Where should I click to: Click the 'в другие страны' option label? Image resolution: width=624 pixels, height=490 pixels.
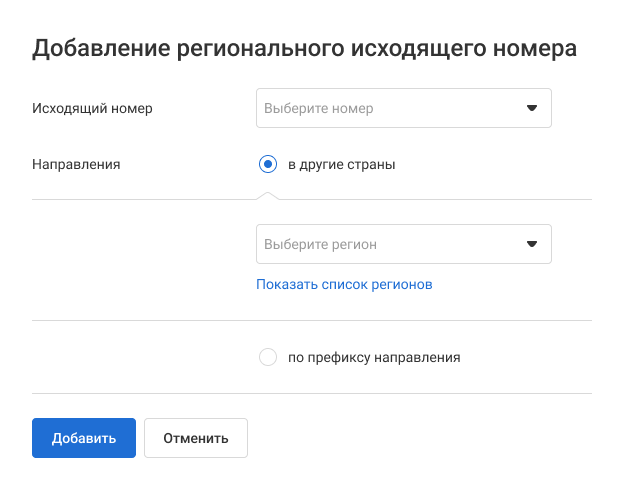point(341,165)
